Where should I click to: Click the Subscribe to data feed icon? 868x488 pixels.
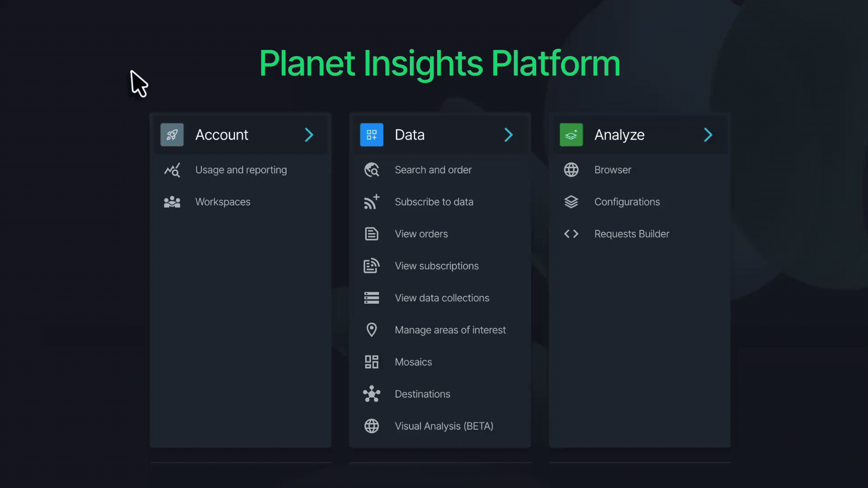click(372, 202)
